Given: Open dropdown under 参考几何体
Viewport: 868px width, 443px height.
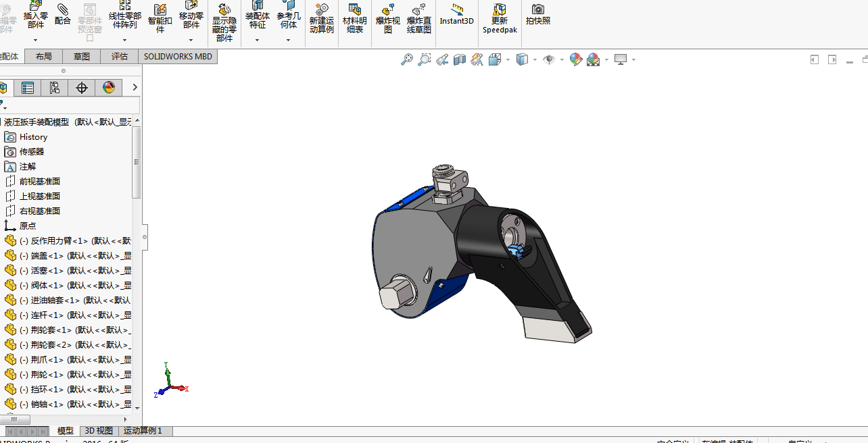Looking at the screenshot, I should [289, 40].
